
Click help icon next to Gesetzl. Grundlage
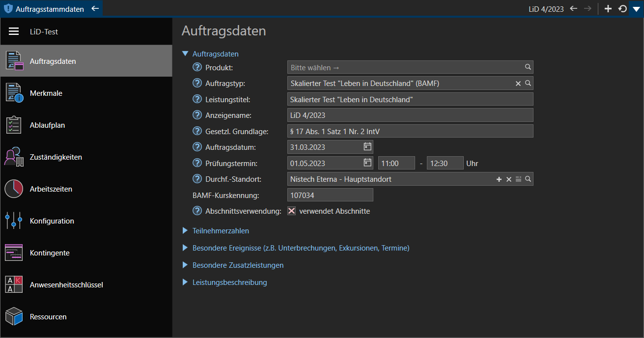tap(197, 131)
